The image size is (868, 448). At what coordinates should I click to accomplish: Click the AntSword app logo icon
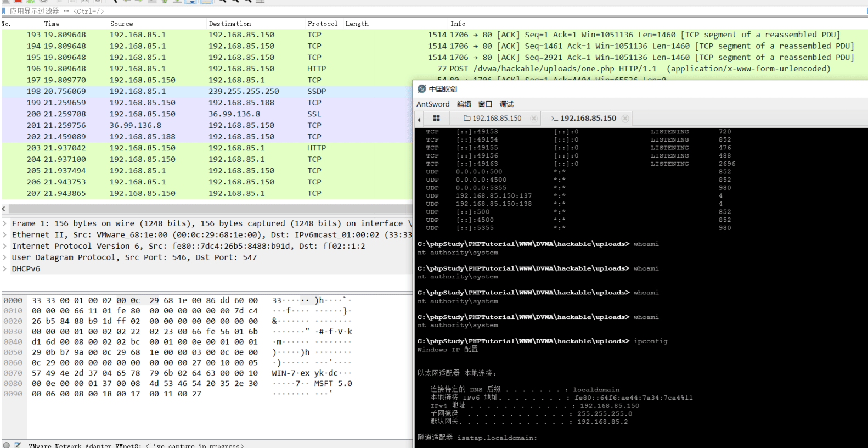[x=421, y=89]
